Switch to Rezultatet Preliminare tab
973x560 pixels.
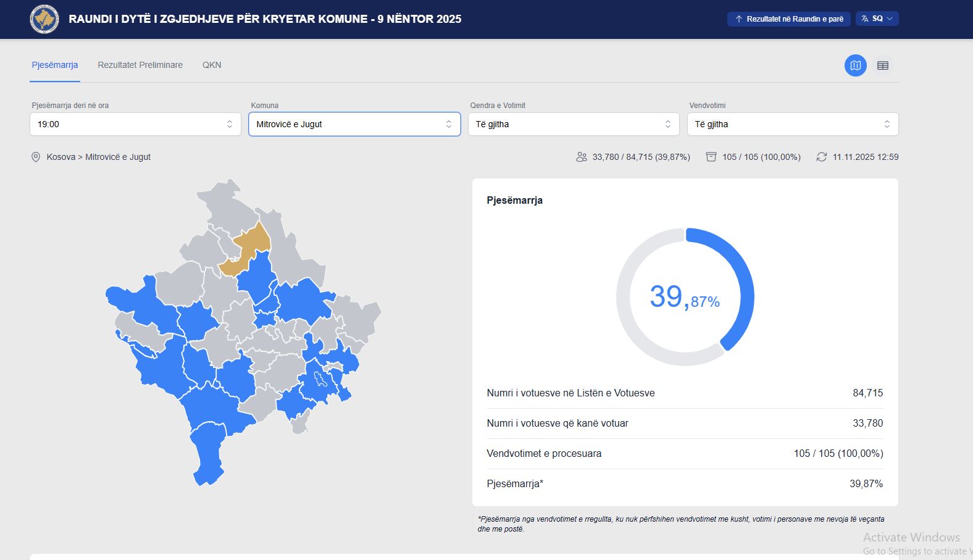pos(140,65)
